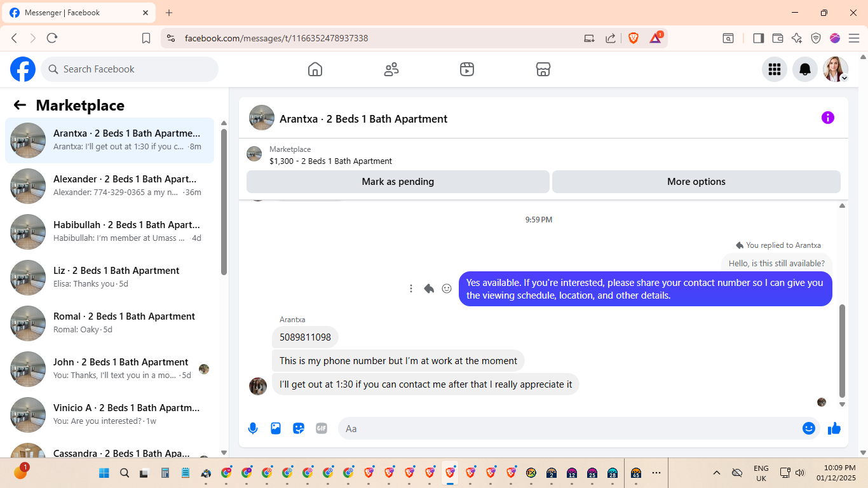React to the 'Yes available' message
868x488 pixels.
click(447, 288)
